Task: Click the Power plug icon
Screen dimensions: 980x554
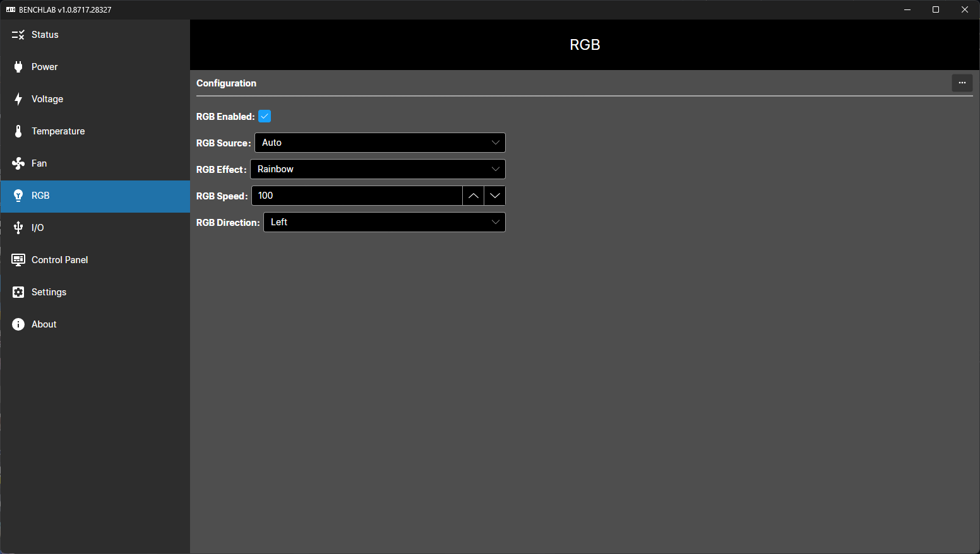Action: (x=18, y=67)
